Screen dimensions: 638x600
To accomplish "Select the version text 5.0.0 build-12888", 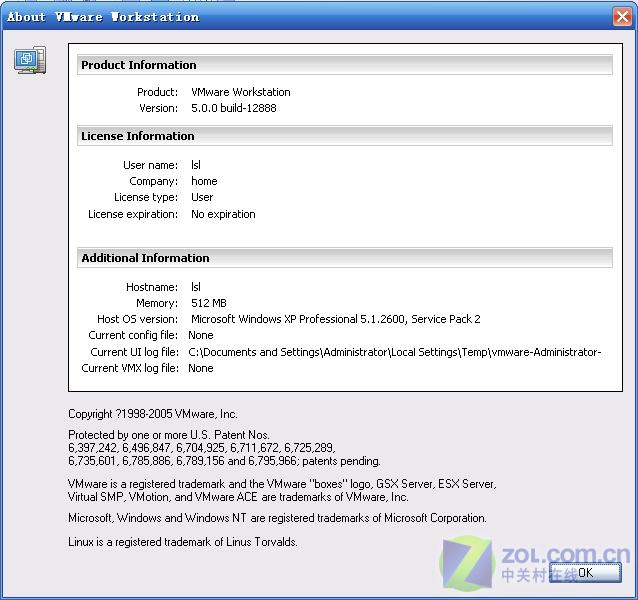I will [x=234, y=108].
